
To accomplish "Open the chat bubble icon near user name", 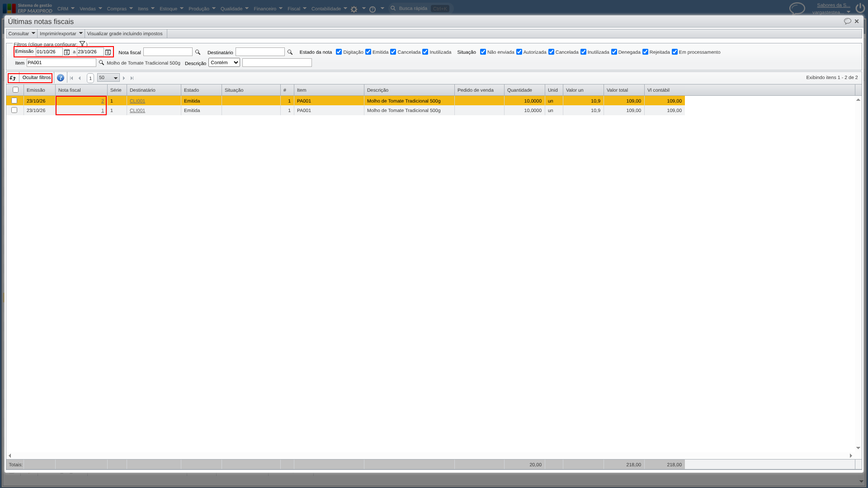I will point(797,9).
